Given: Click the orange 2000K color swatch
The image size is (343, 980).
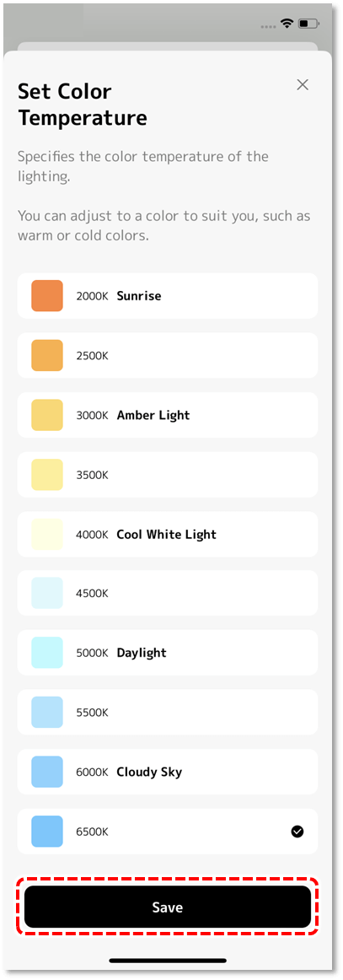Looking at the screenshot, I should coord(47,296).
